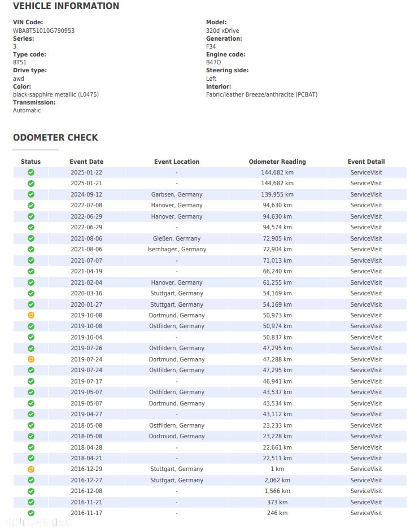Click the drive type value awd

click(18, 79)
